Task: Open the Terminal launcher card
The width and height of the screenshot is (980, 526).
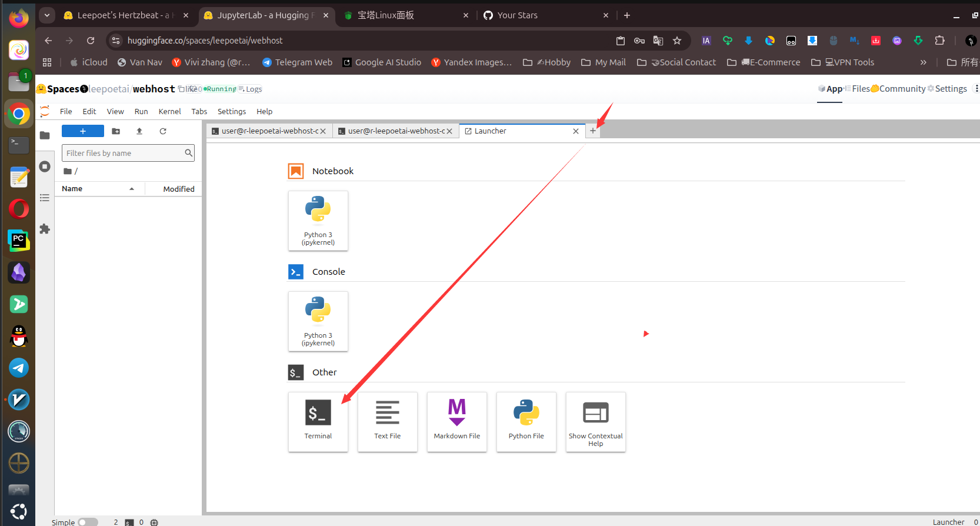Action: [318, 421]
